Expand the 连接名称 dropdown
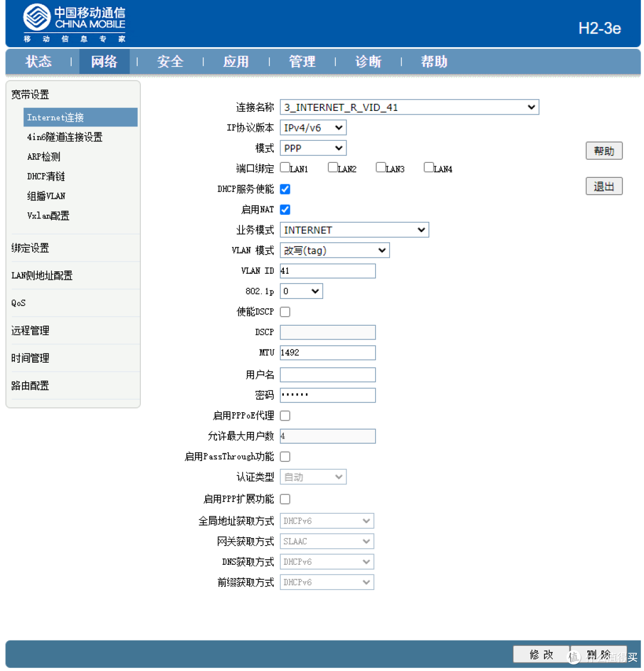Image resolution: width=644 pixels, height=671 pixels. pos(410,107)
